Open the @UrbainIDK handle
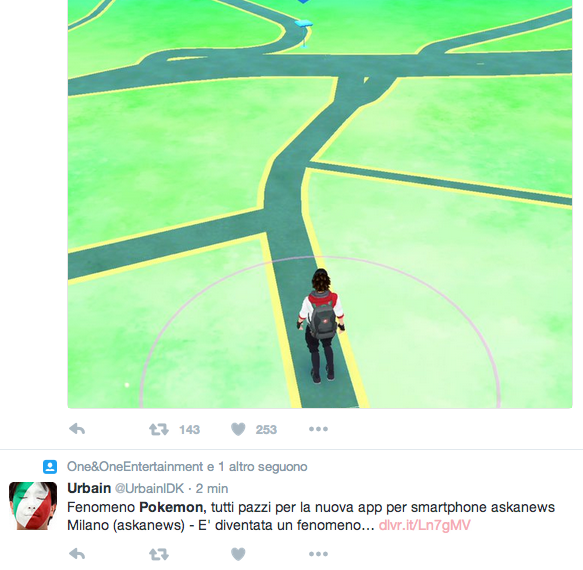 [149, 488]
